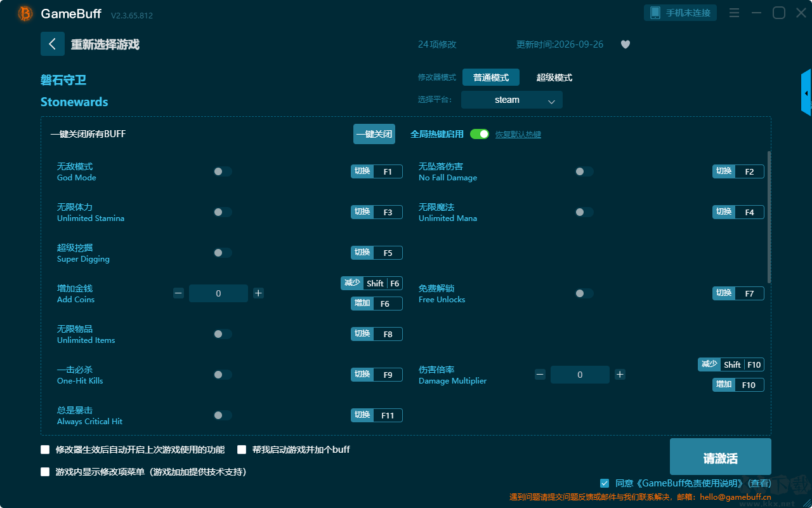Expand the blue side panel arrow
812x508 pixels.
pyautogui.click(x=806, y=93)
